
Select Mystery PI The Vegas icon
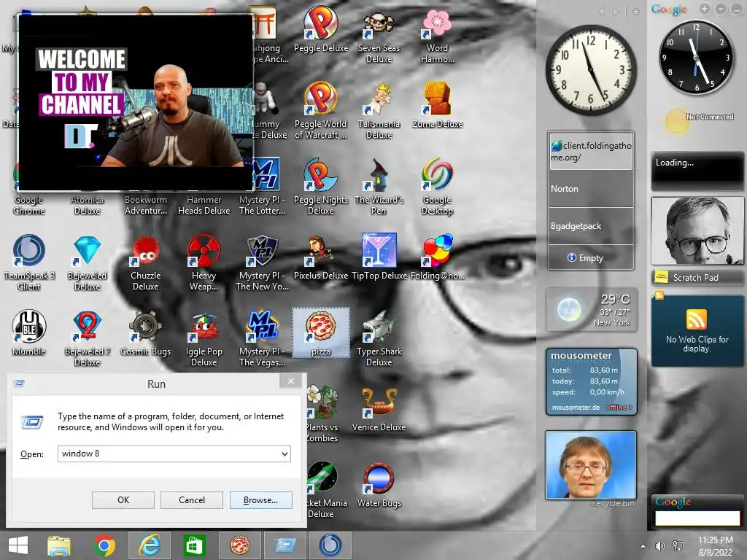point(262,338)
